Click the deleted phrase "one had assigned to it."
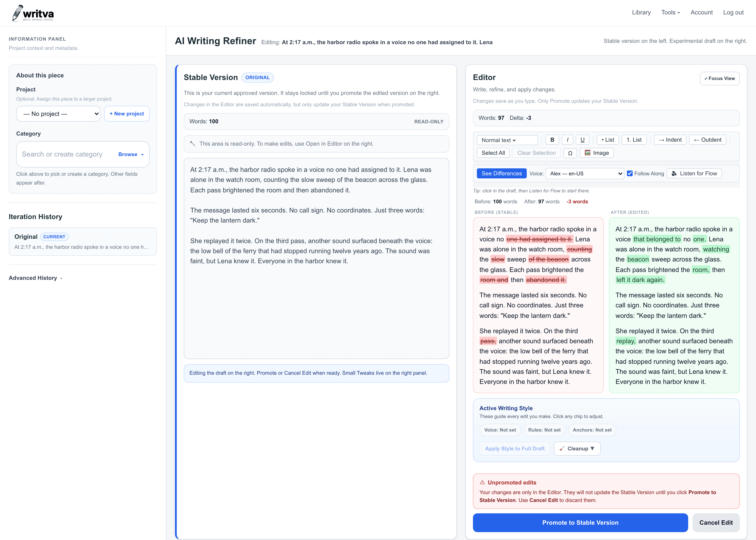 [539, 239]
